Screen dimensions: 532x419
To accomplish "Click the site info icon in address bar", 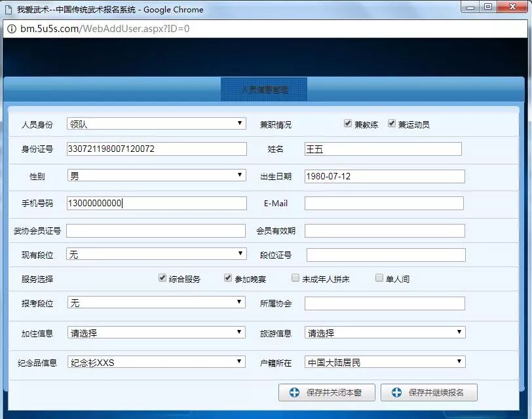I will coord(12,29).
